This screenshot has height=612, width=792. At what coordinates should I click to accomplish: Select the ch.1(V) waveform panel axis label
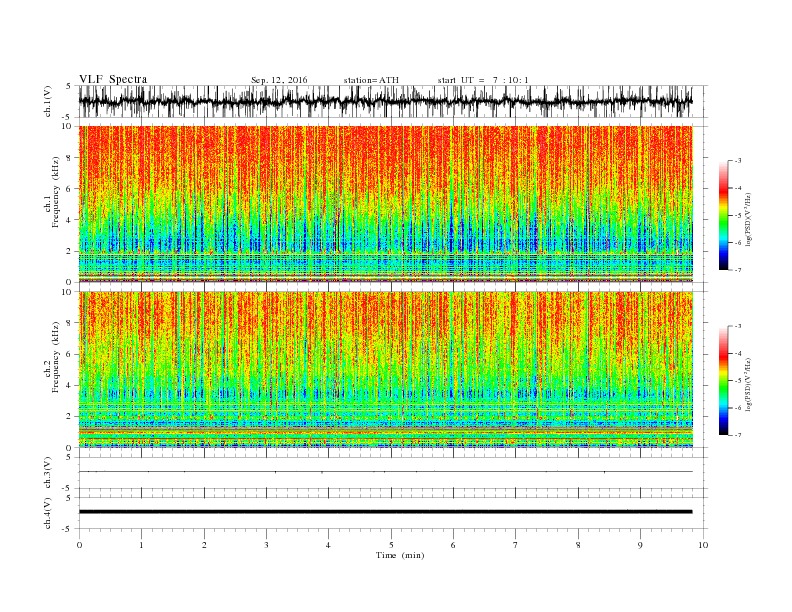coord(48,101)
